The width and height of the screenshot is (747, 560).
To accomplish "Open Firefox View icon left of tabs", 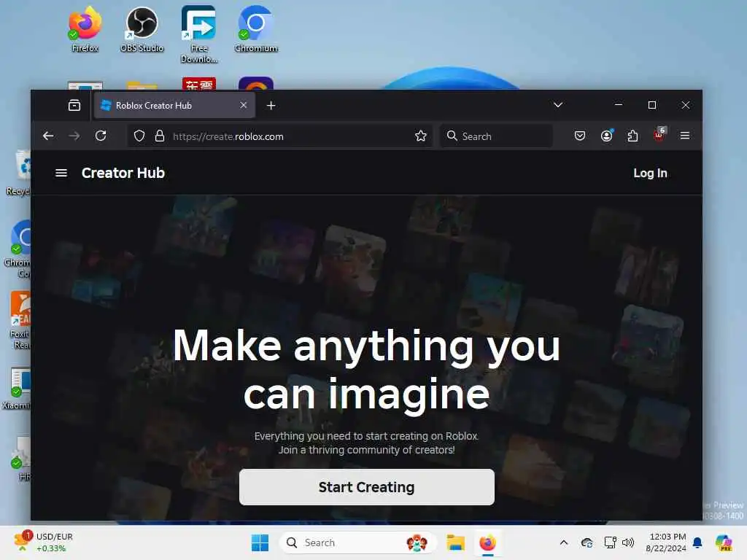I will [x=74, y=105].
